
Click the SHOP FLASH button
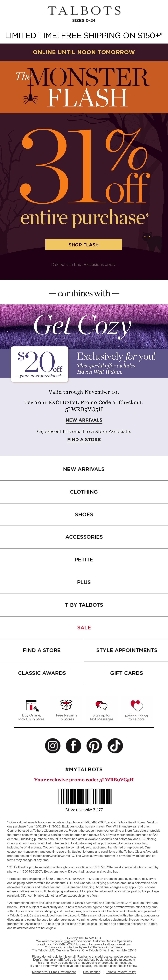click(84, 245)
